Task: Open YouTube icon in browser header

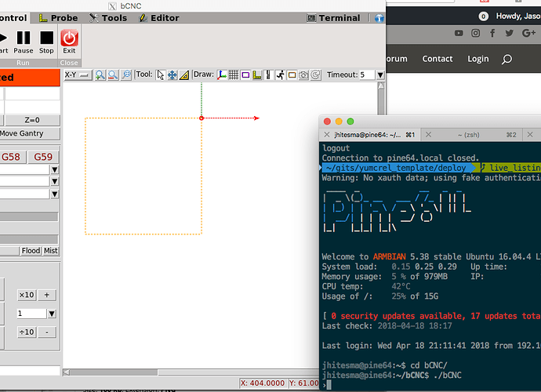Action: click(x=459, y=33)
